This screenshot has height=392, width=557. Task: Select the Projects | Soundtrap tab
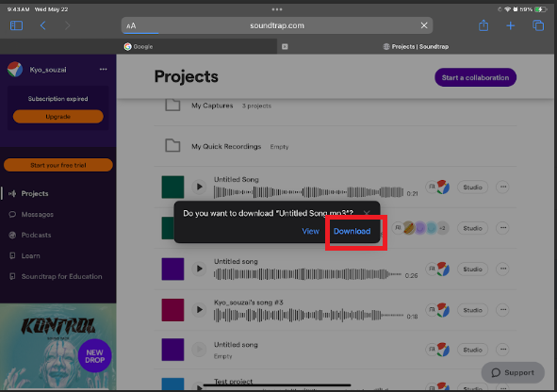(416, 46)
